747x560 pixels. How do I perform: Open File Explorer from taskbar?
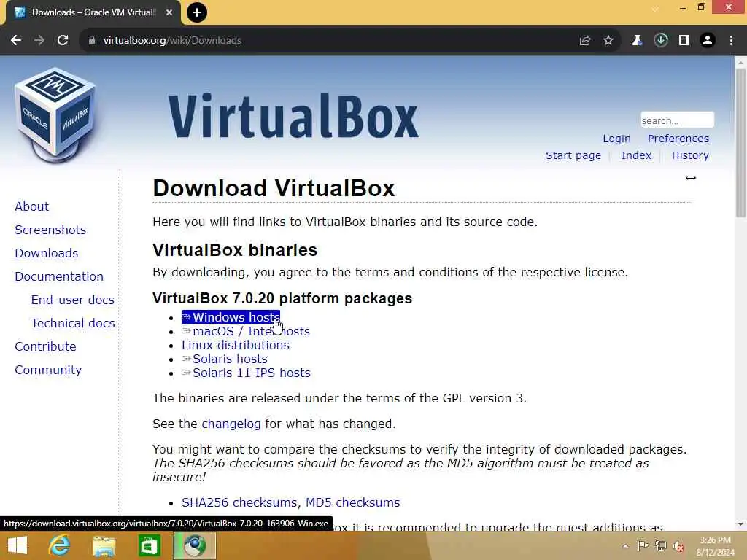[104, 545]
